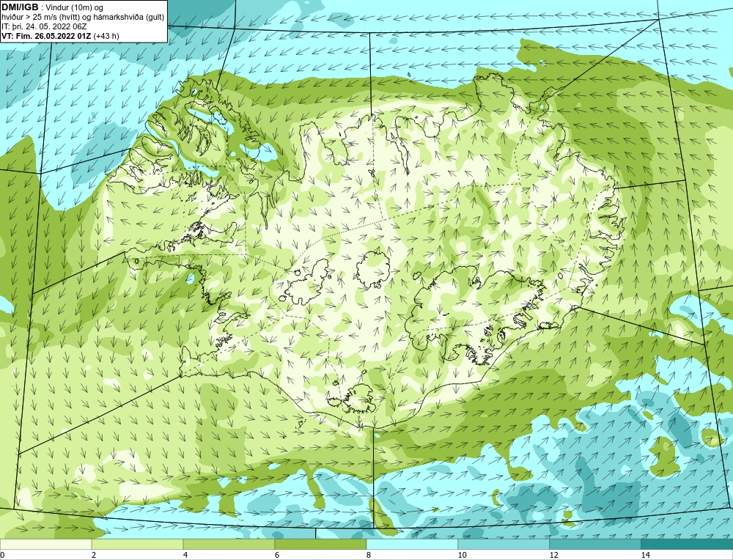
Task: Click the DMI/IGB title in legend box
Action: click(20, 7)
